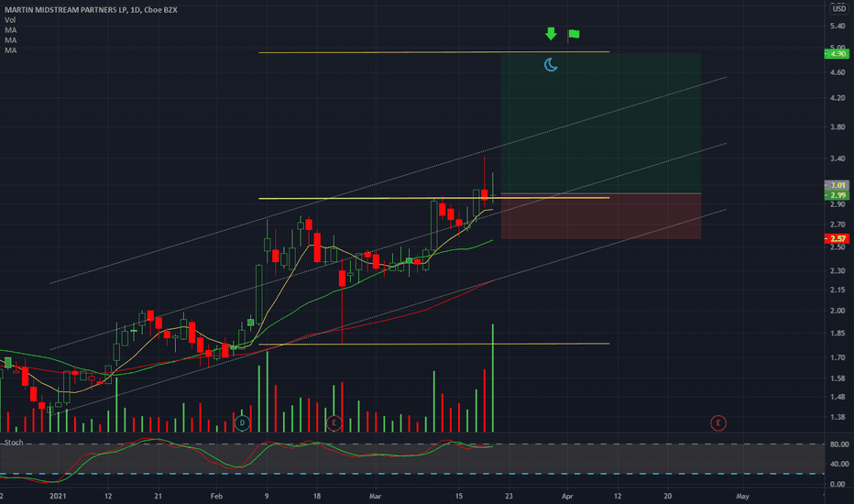Click the Feb date axis label
This screenshot has width=854, height=504.
tap(216, 497)
